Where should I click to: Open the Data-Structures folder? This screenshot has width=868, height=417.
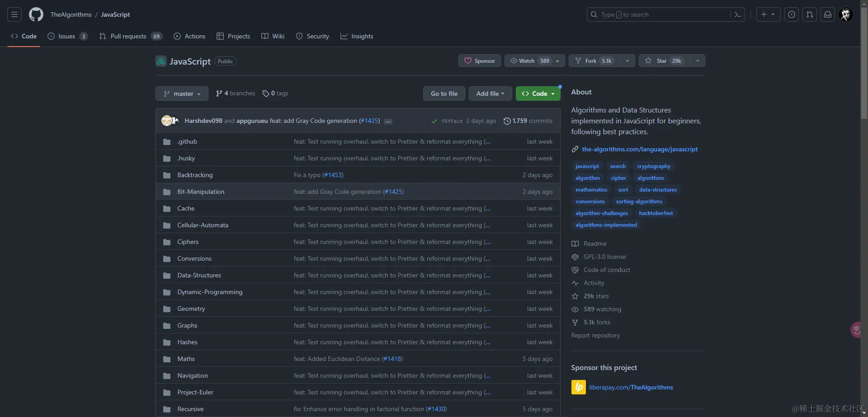pyautogui.click(x=199, y=275)
